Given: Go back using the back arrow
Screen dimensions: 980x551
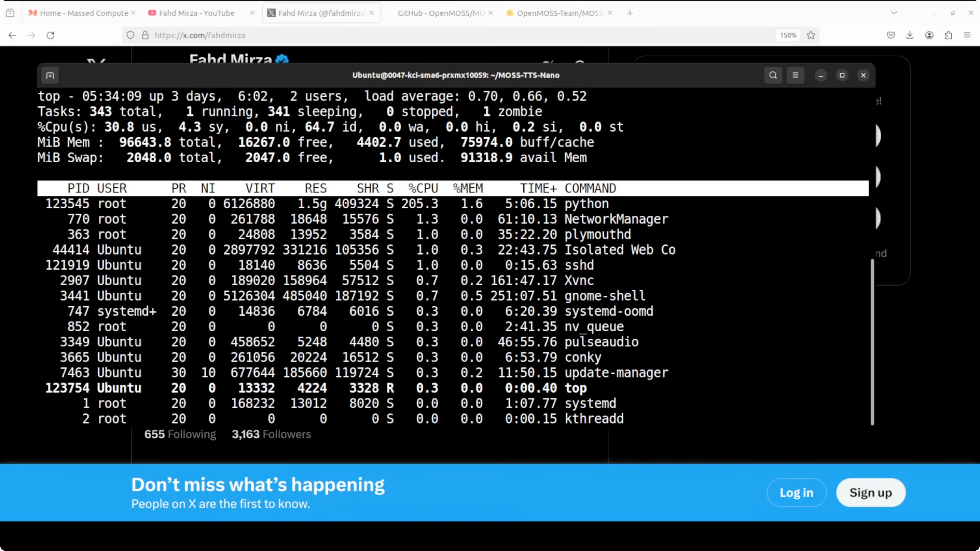Looking at the screenshot, I should pyautogui.click(x=12, y=35).
